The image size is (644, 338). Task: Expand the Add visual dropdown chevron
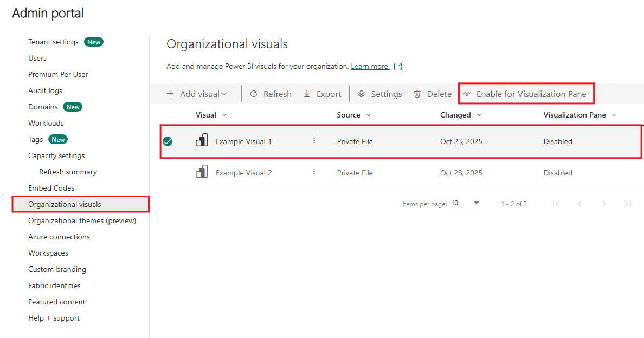[x=224, y=93]
